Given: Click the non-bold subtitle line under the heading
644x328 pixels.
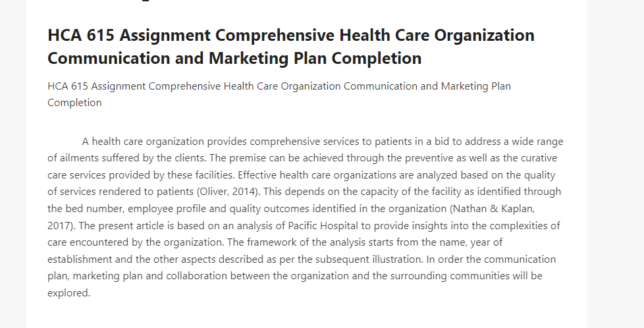Looking at the screenshot, I should click(279, 94).
